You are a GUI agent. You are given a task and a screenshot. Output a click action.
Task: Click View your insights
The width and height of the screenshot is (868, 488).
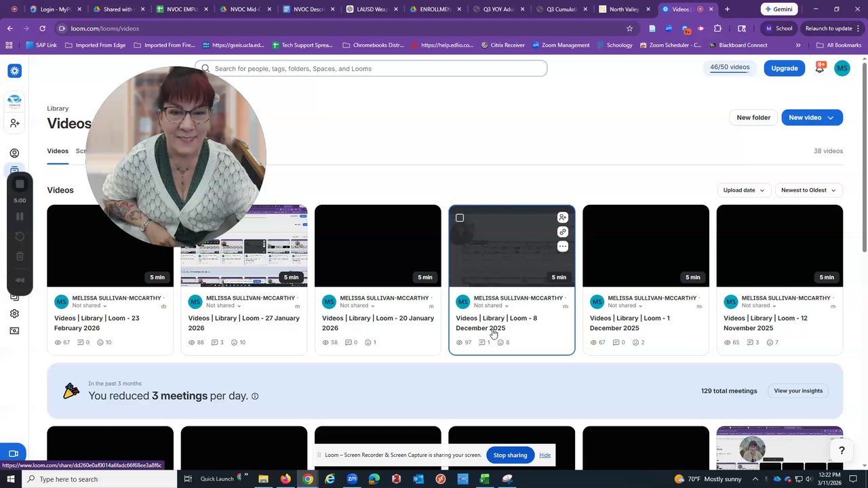(798, 391)
